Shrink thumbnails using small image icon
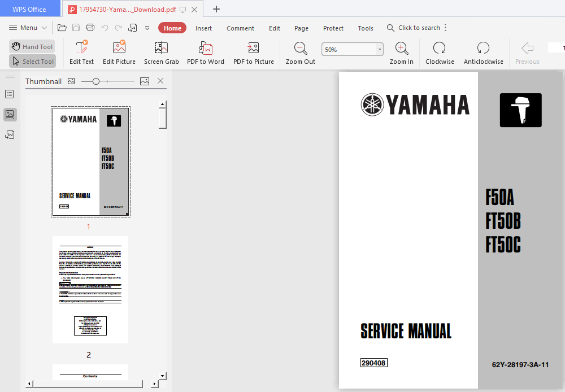This screenshot has width=565, height=392. tap(71, 81)
